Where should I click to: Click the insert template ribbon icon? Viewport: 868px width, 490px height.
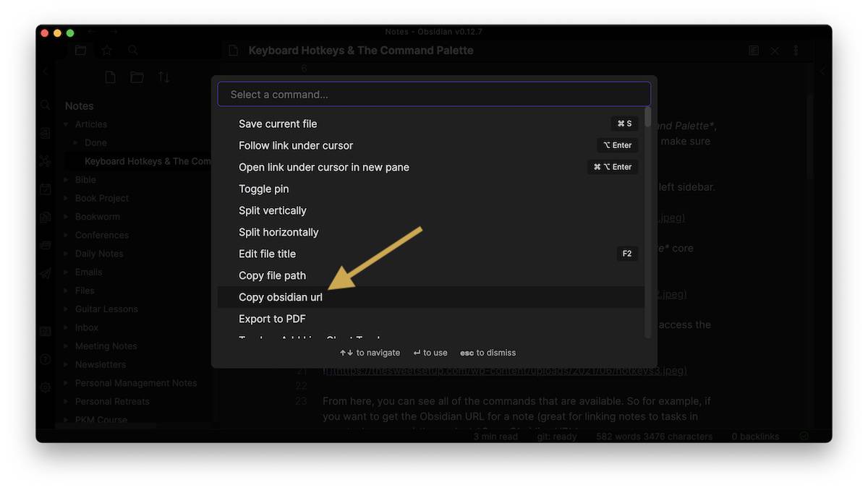[x=46, y=217]
